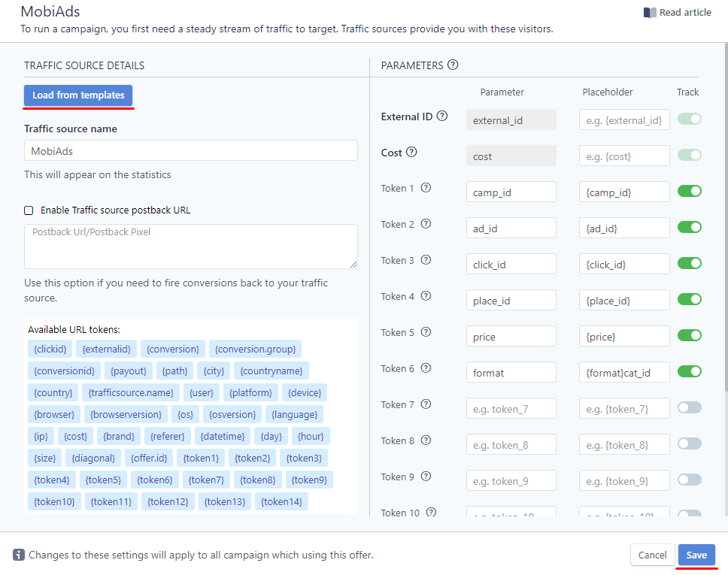Click the Cost placeholder field
The width and height of the screenshot is (728, 575).
click(x=624, y=156)
